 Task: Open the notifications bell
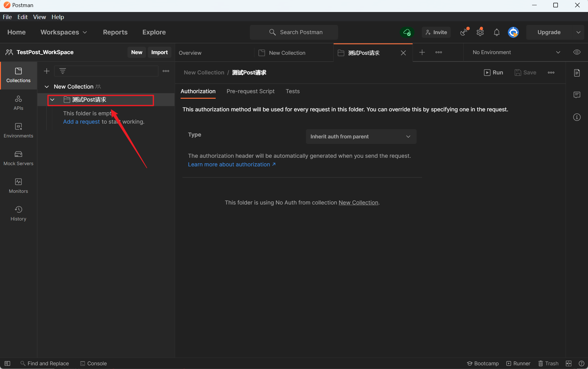pos(497,32)
